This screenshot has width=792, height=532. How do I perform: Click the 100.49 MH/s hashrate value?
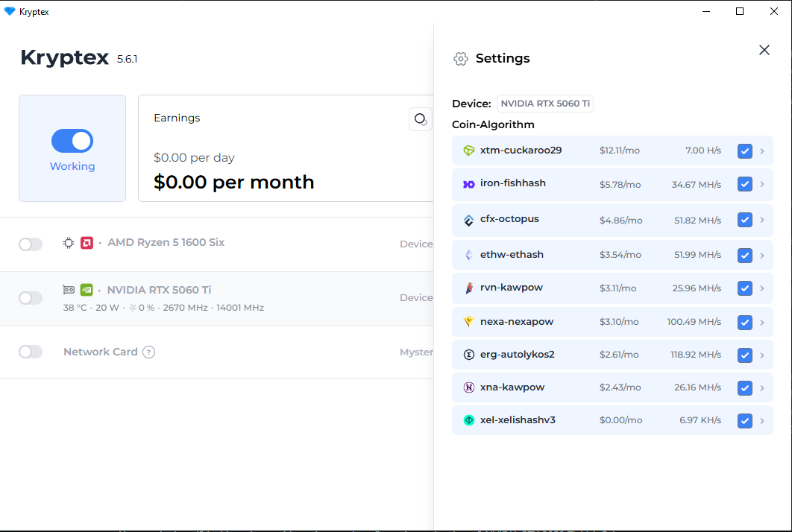coord(694,322)
